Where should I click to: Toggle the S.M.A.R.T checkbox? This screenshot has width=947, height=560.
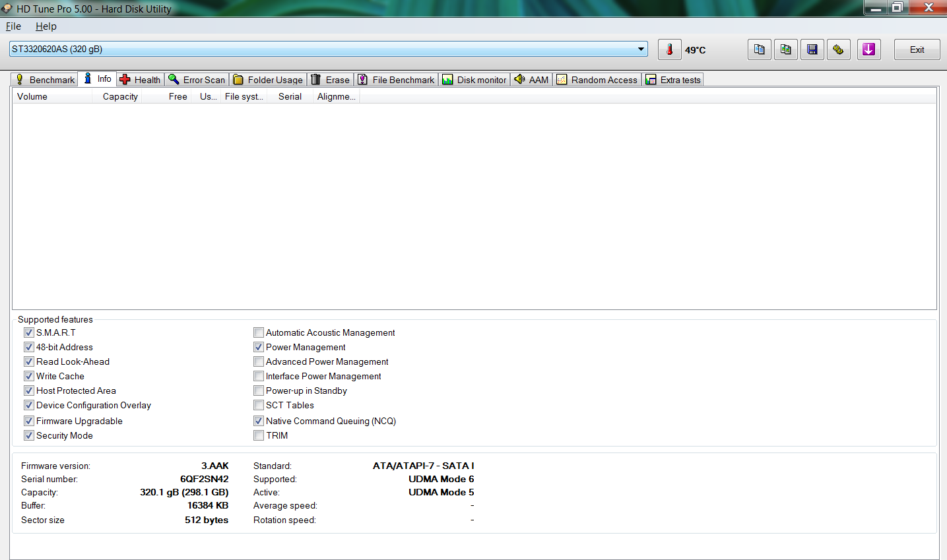click(29, 332)
